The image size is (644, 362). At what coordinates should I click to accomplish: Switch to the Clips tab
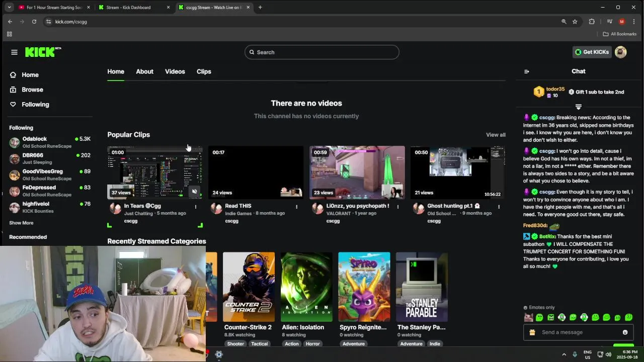click(204, 71)
